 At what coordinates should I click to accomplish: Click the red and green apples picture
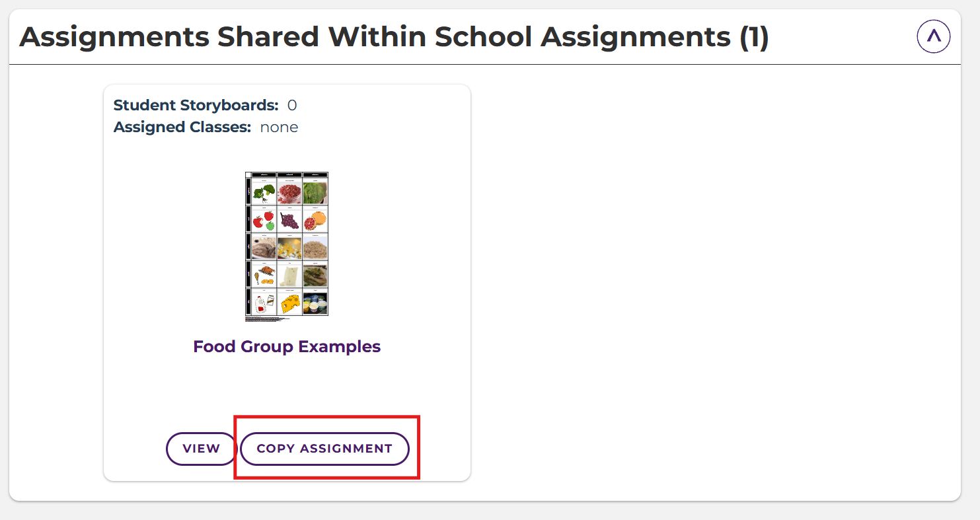264,219
